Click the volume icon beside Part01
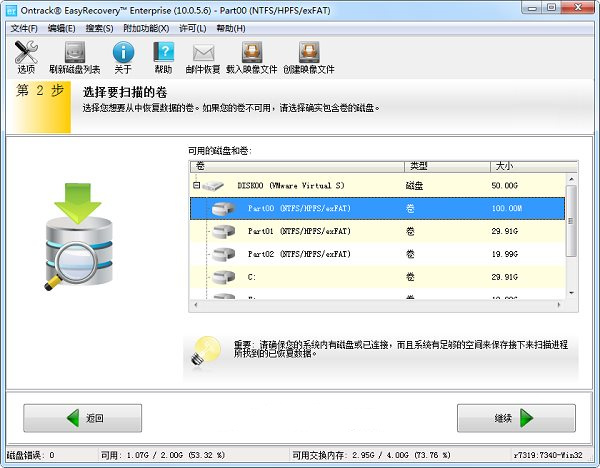 (x=223, y=232)
